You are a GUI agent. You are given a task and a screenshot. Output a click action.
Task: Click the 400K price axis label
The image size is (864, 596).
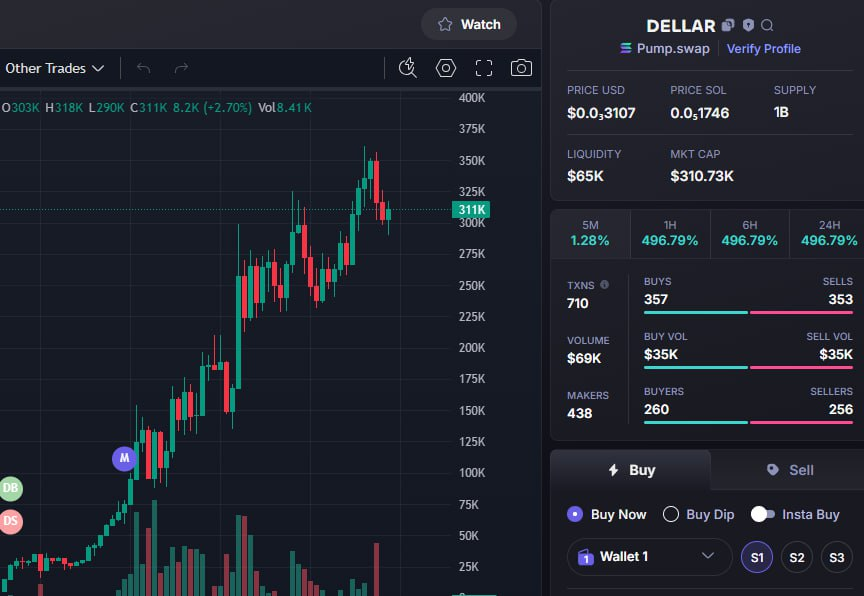tap(472, 97)
